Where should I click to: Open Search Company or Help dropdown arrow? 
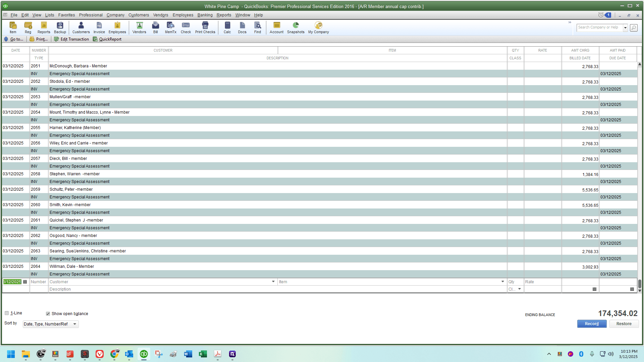tap(625, 28)
